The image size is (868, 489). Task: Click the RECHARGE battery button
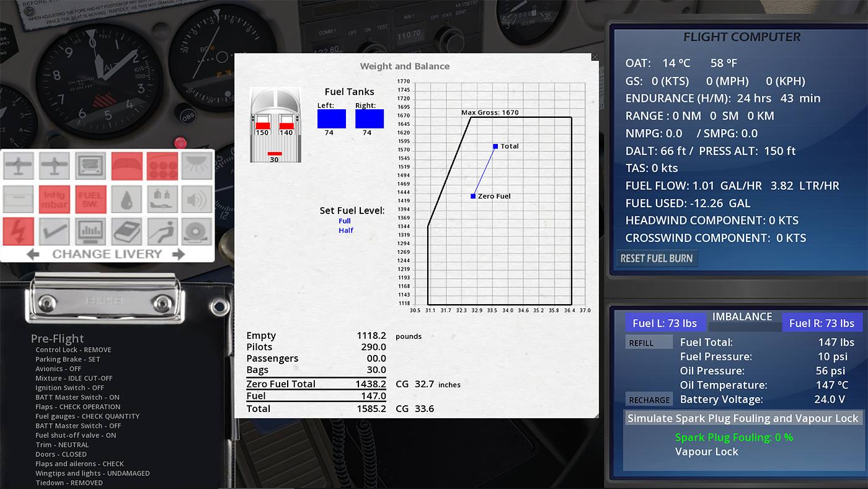click(x=649, y=400)
